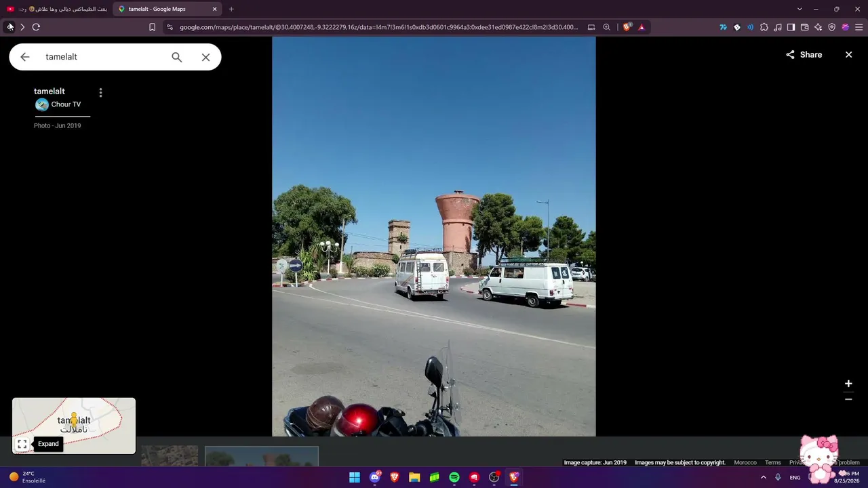Click the tamelalt minimap

(x=74, y=426)
